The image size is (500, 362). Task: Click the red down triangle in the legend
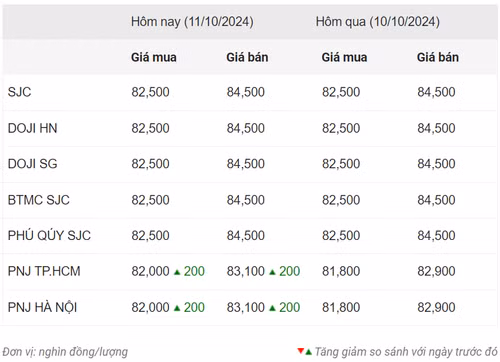click(x=301, y=350)
